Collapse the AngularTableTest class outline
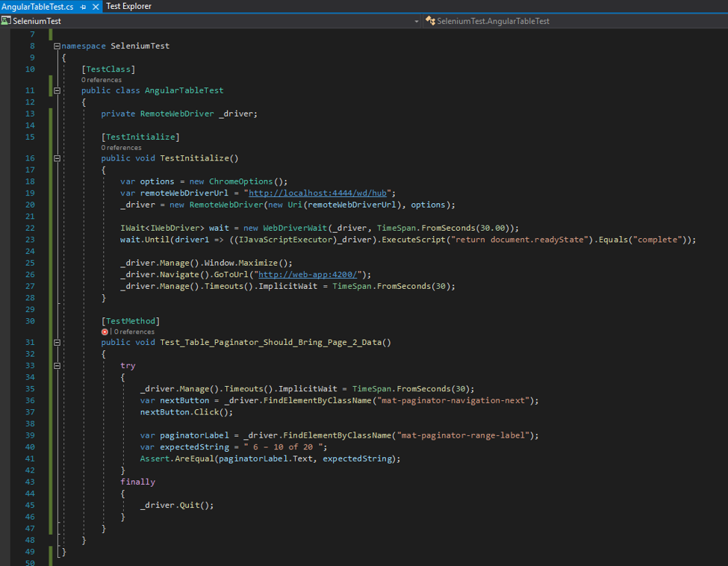 tap(57, 90)
